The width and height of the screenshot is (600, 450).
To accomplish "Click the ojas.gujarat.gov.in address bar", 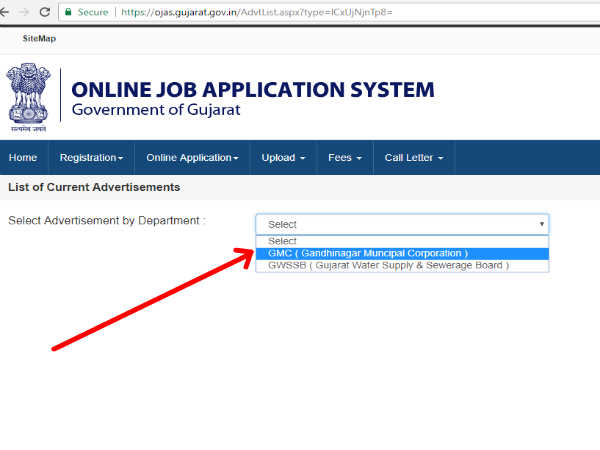I will (329, 12).
